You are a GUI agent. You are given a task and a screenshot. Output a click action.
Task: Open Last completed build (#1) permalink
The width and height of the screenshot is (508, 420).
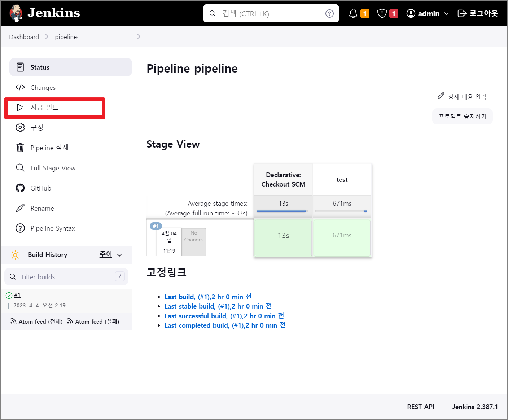(225, 325)
